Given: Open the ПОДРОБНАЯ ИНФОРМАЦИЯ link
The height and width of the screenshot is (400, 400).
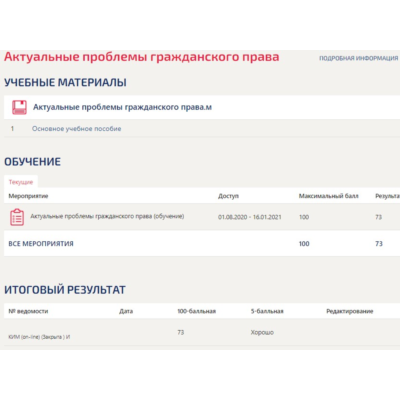Looking at the screenshot, I should 359,58.
